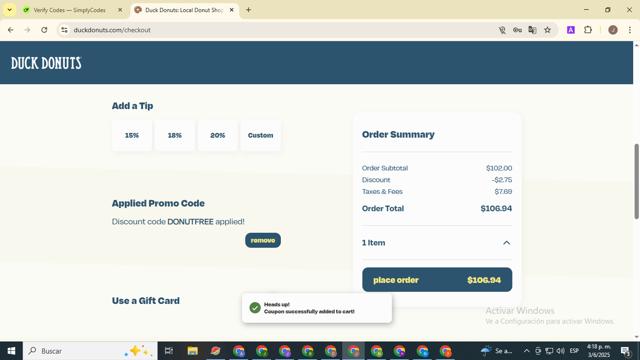Close the Duck Donuts tab

(x=231, y=10)
